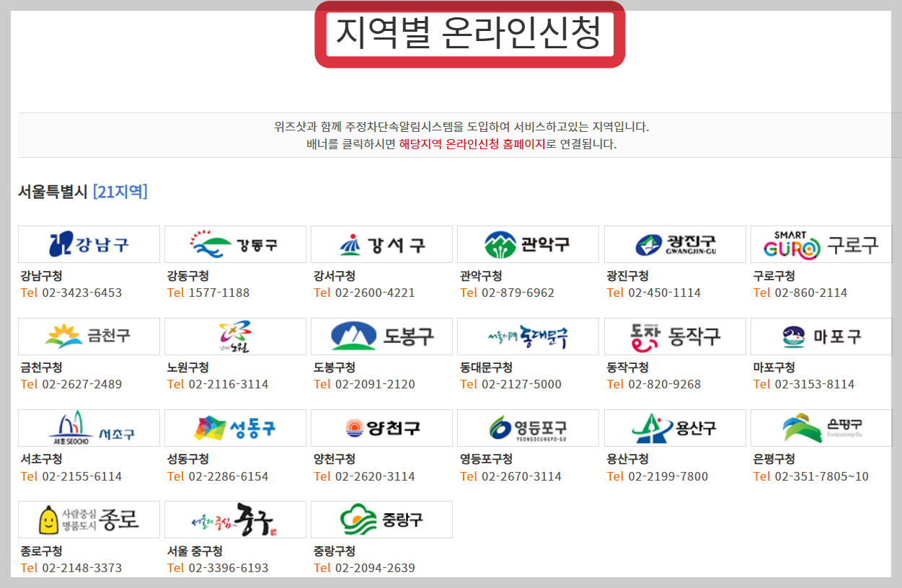Click the 노원 flower logo banner
This screenshot has height=588, width=902.
click(235, 337)
